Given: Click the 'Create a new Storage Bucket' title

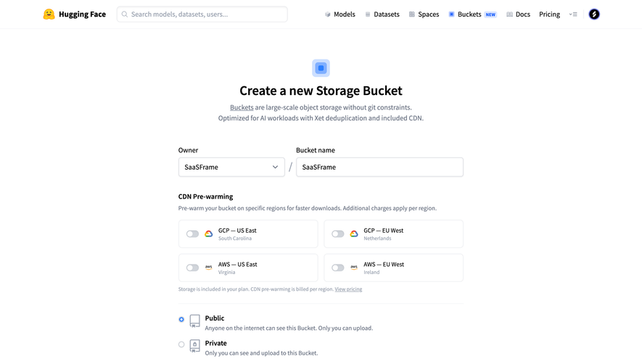Looking at the screenshot, I should pos(321,91).
